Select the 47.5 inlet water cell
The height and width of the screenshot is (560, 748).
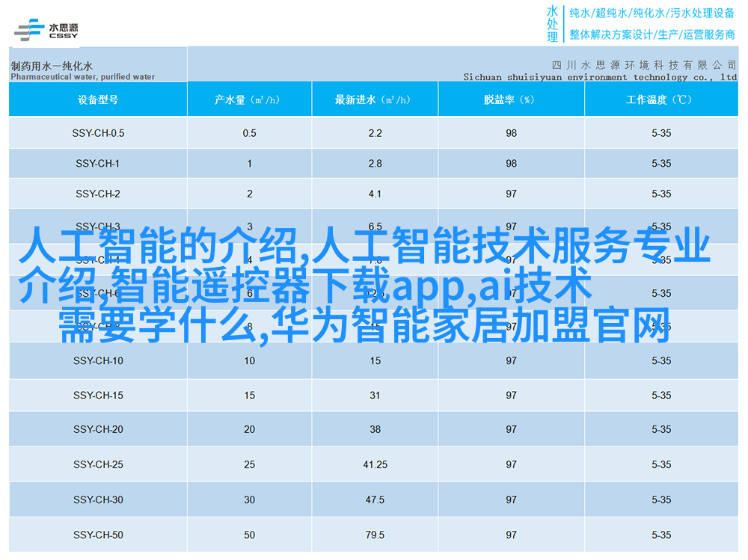pos(375,500)
